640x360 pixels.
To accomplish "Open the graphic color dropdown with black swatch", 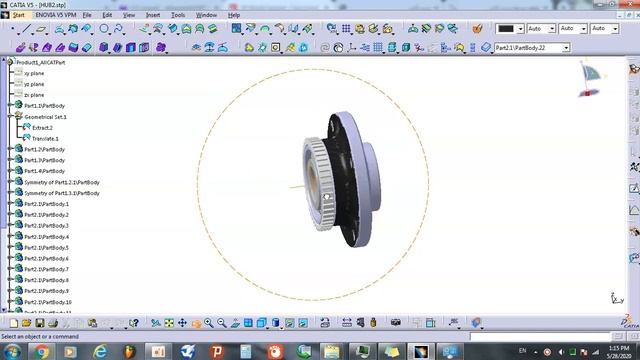I will [x=520, y=29].
